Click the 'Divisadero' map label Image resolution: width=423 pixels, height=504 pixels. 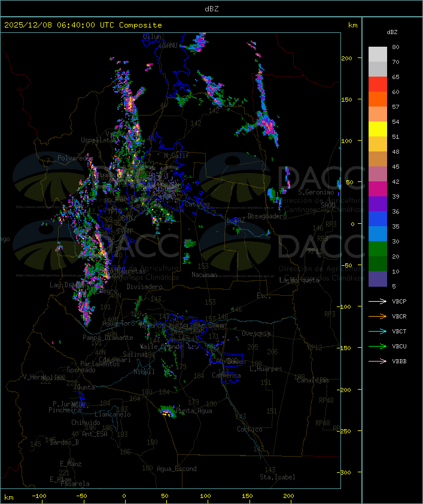coord(144,286)
